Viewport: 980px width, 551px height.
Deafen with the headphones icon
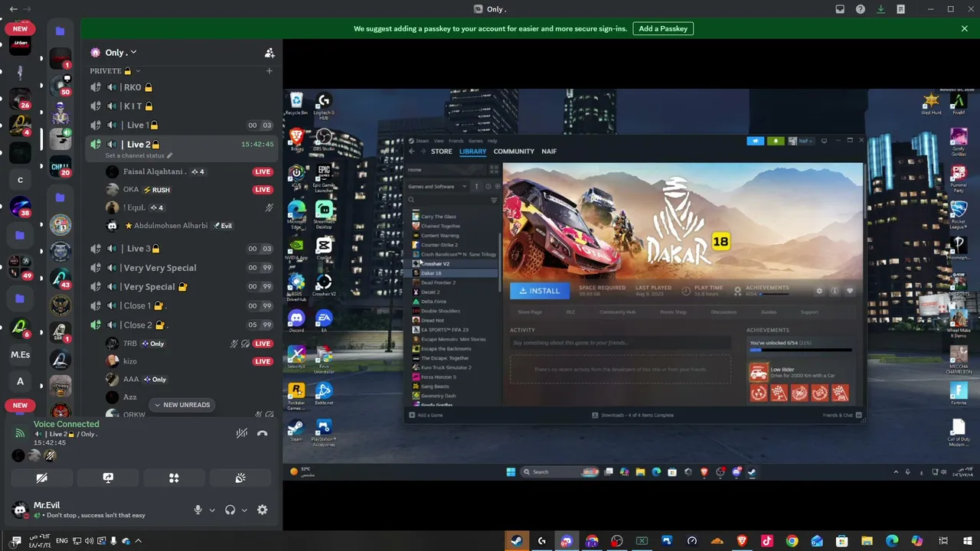(x=230, y=510)
